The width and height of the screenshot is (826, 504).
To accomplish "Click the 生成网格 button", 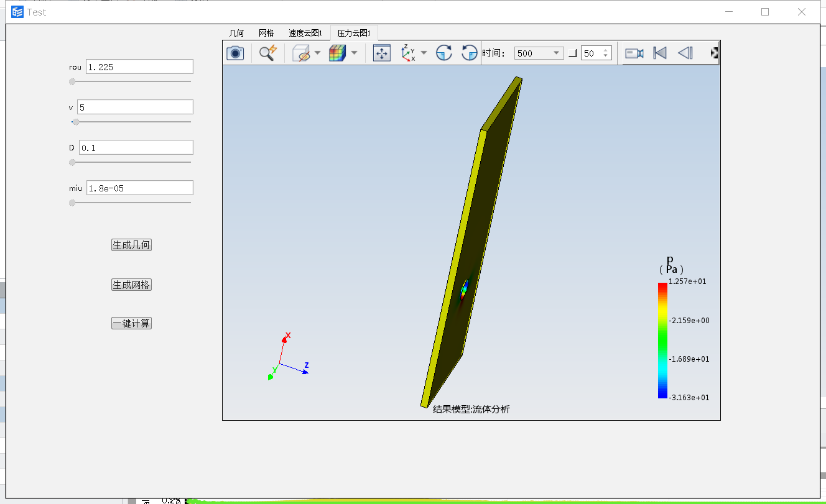I will point(131,285).
